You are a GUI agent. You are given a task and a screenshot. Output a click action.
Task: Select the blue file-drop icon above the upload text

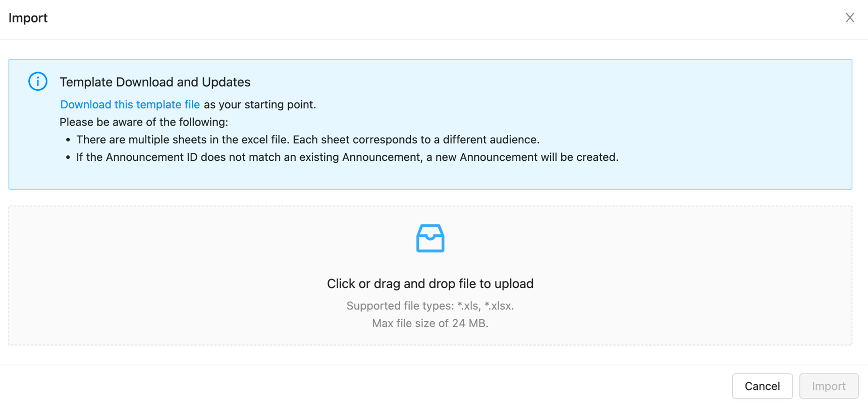click(x=429, y=238)
